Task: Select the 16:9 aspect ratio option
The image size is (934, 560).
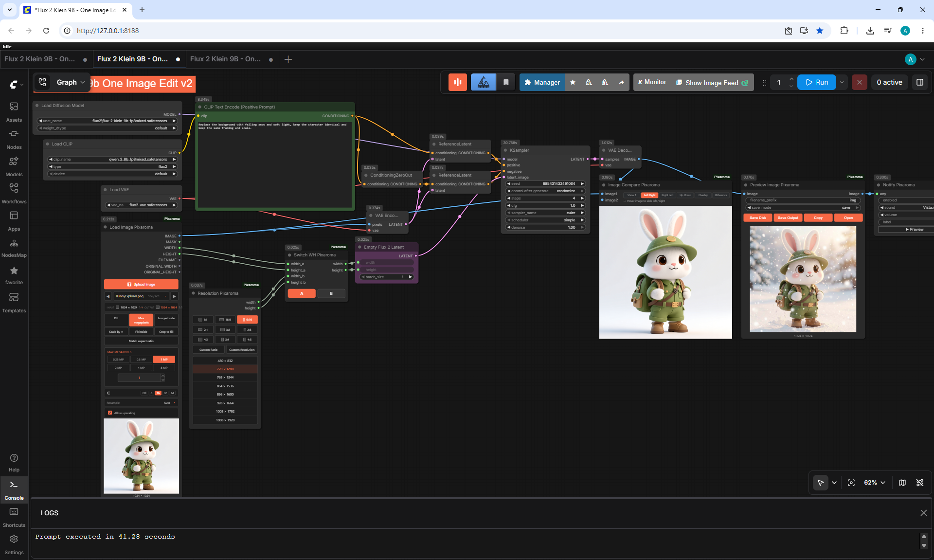Action: click(225, 320)
